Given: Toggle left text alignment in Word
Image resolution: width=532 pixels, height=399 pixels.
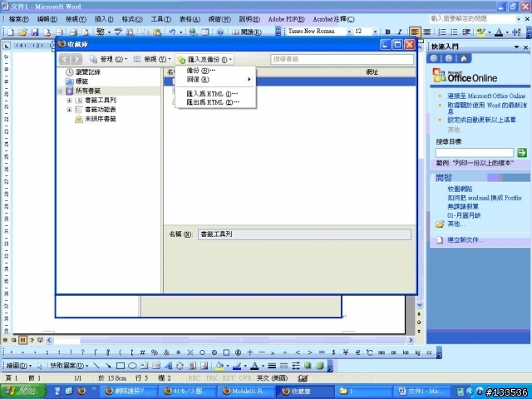Looking at the screenshot, I should (x=415, y=32).
